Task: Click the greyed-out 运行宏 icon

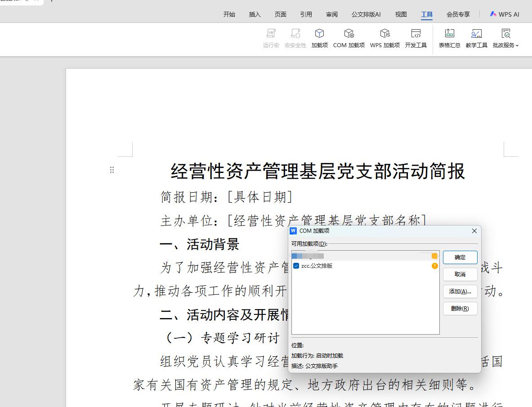Action: click(x=271, y=34)
